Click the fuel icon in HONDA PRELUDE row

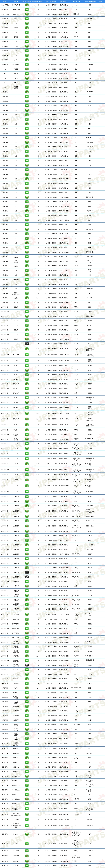pyautogui.click(x=27, y=64)
